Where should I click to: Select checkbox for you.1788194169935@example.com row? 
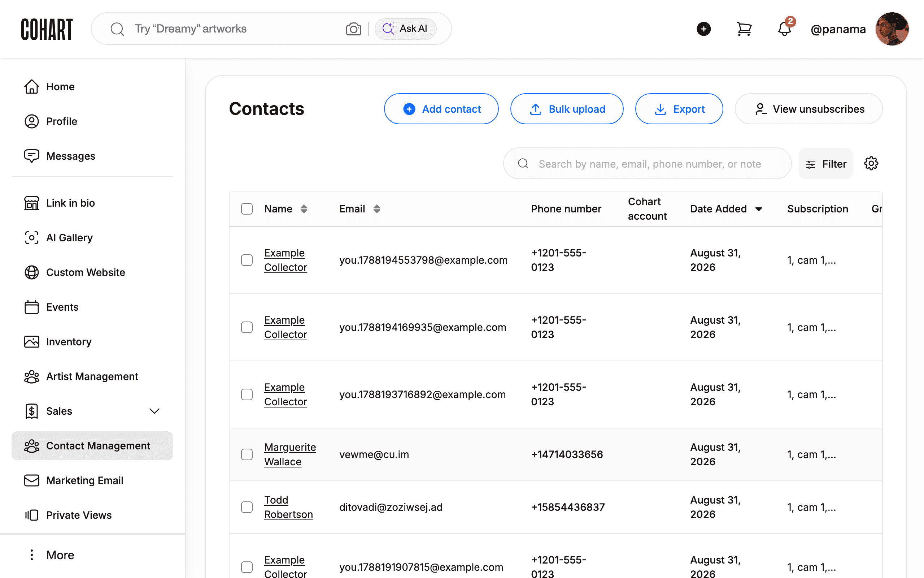pyautogui.click(x=247, y=327)
